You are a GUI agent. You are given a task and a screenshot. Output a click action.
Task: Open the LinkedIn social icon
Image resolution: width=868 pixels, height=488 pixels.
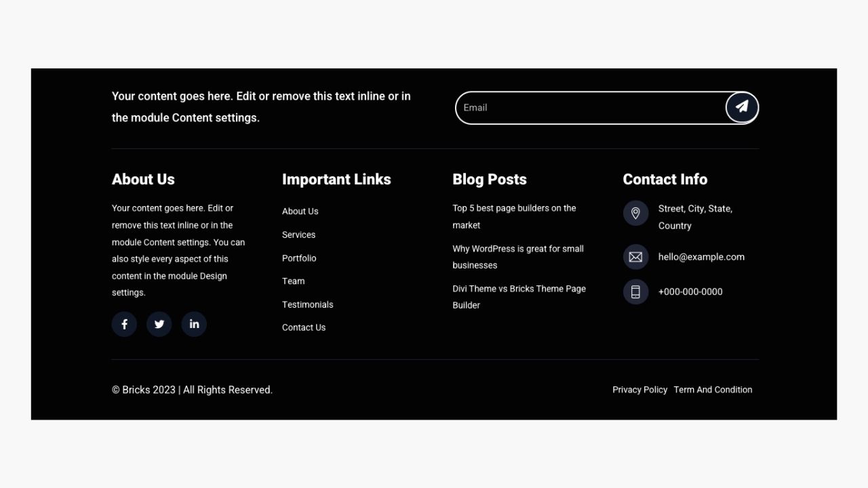coord(194,324)
